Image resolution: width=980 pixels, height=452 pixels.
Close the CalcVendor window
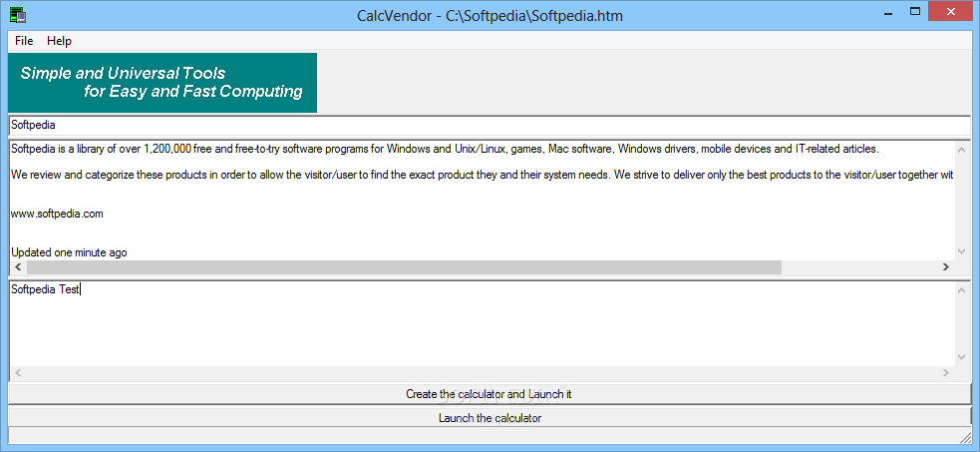coord(951,12)
